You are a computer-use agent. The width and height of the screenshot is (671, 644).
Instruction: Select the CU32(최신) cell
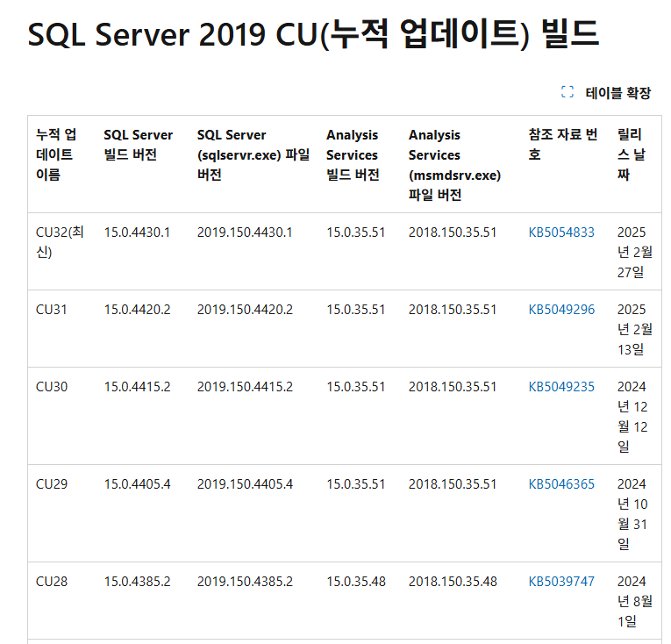tap(60, 242)
